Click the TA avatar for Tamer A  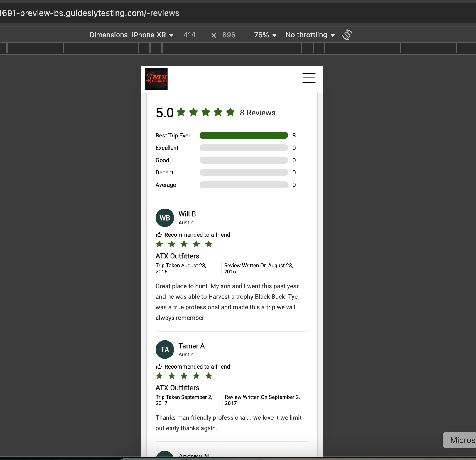tap(165, 350)
